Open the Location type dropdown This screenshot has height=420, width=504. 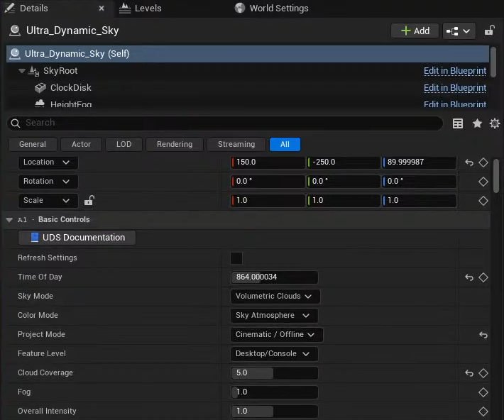pos(48,162)
